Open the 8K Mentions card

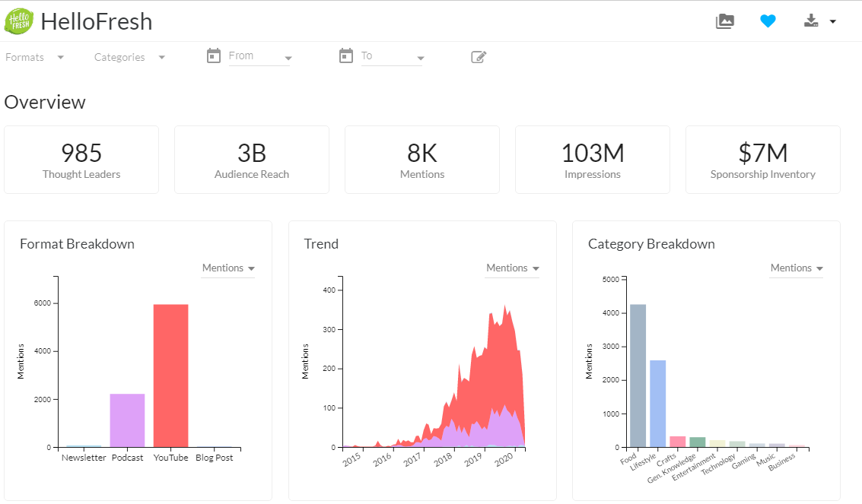(422, 160)
